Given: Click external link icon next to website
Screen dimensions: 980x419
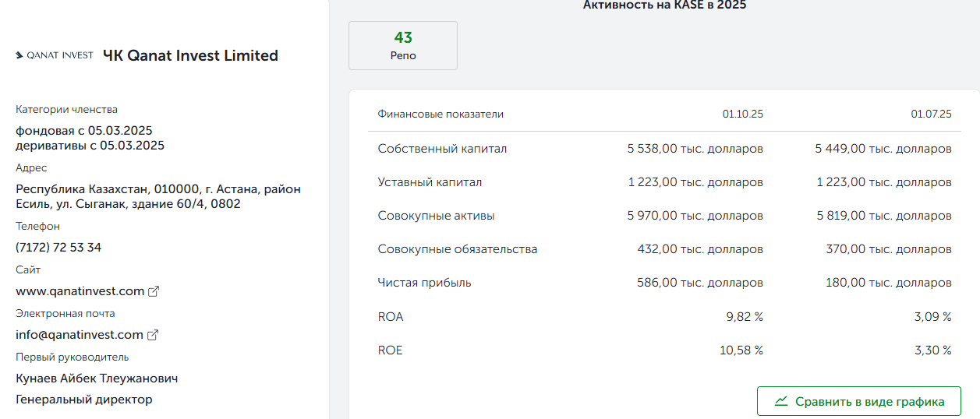Looking at the screenshot, I should [154, 291].
